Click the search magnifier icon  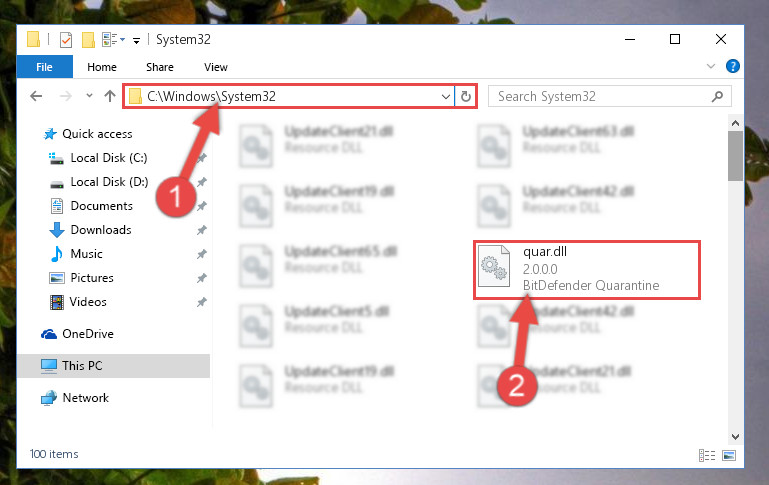pyautogui.click(x=717, y=96)
